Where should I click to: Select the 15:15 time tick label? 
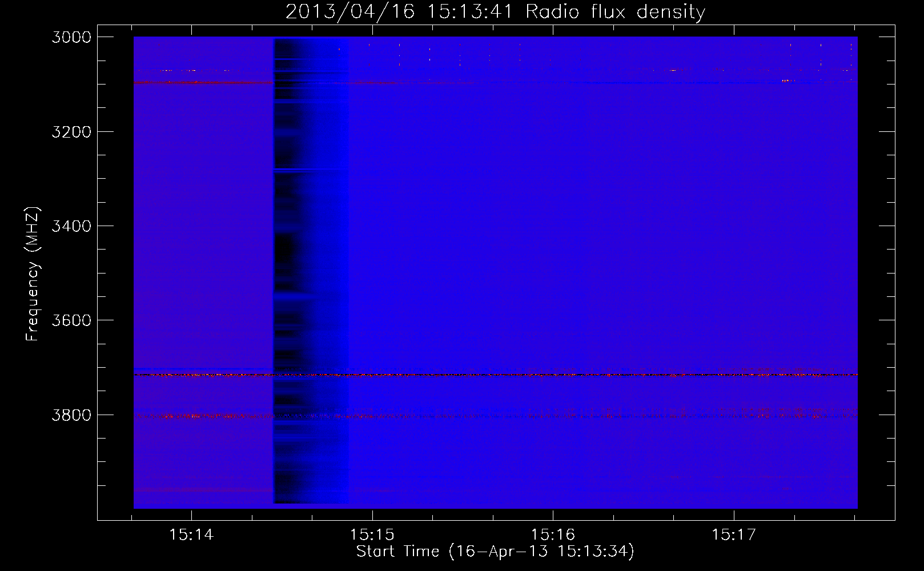tap(372, 534)
